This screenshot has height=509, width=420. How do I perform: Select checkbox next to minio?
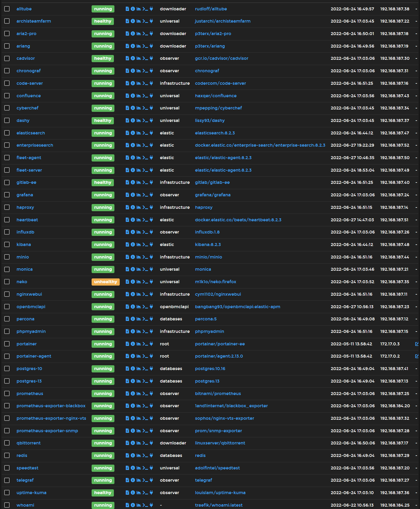7,257
